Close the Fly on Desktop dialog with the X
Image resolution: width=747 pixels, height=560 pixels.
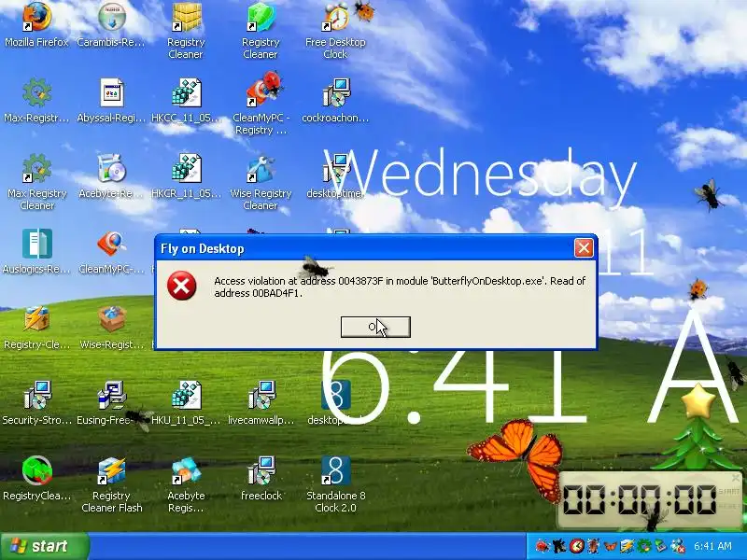[x=584, y=248]
